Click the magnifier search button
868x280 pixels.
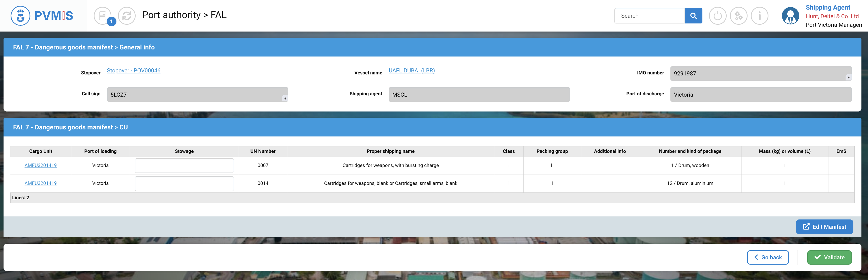point(693,16)
